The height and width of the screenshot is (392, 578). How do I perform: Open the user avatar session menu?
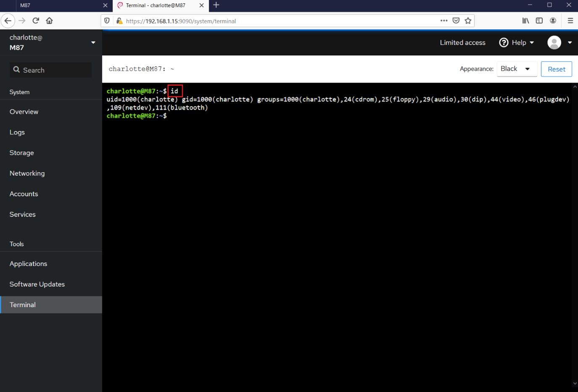(x=560, y=42)
